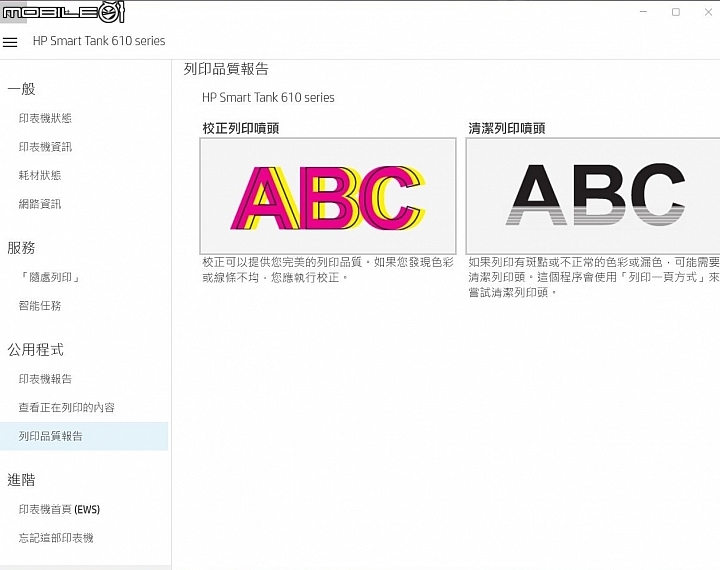This screenshot has height=570, width=720.
Task: Open 印表機報告 under 公用程式
Action: coord(45,378)
